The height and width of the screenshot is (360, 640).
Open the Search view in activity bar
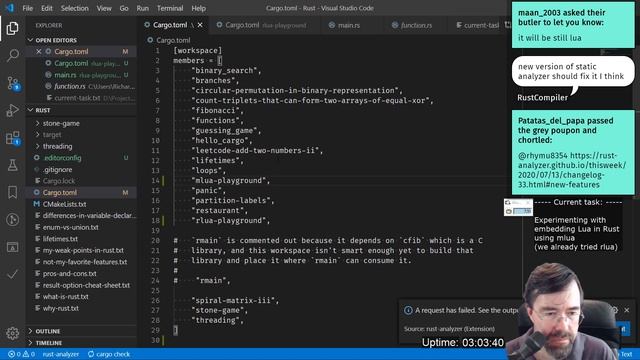pyautogui.click(x=12, y=55)
